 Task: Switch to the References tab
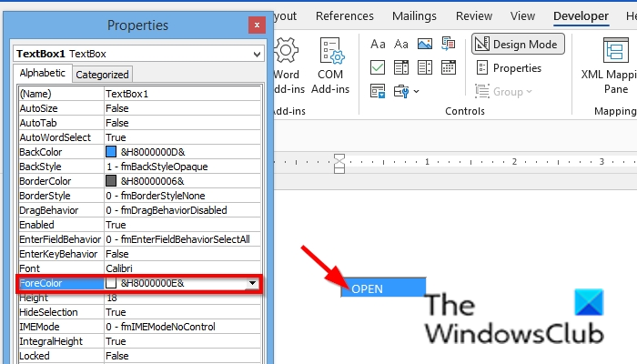click(x=345, y=15)
